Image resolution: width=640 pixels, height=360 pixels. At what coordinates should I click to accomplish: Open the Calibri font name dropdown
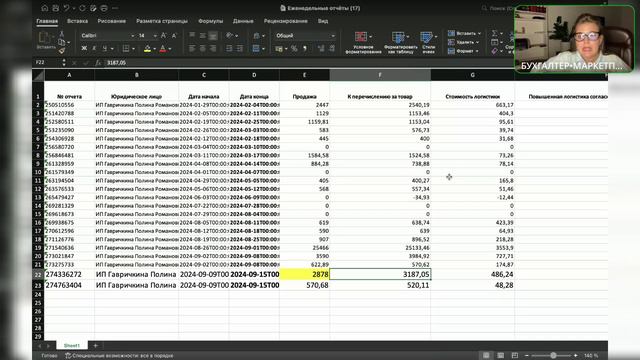point(133,36)
